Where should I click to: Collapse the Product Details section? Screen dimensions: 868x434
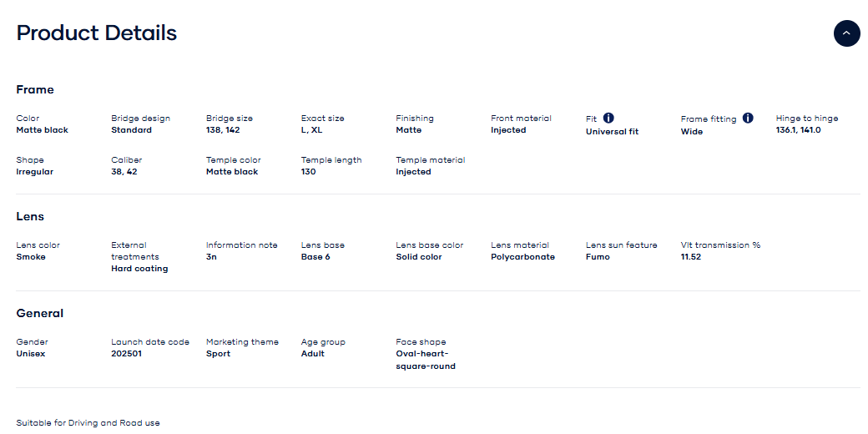[846, 33]
